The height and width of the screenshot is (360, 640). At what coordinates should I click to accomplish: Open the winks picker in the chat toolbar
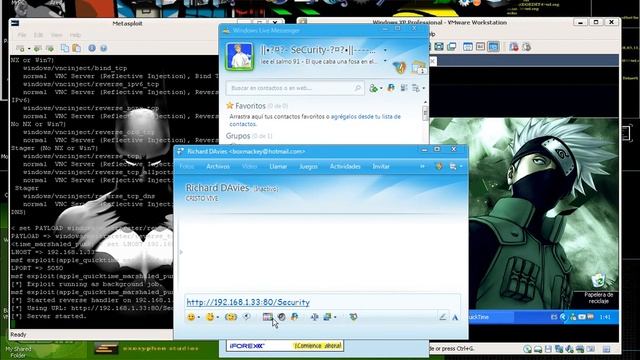[210, 317]
